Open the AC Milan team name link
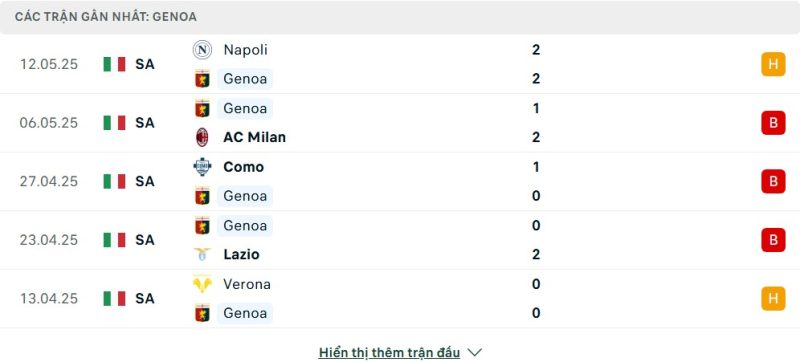Viewport: 800px width, 362px height. point(254,137)
